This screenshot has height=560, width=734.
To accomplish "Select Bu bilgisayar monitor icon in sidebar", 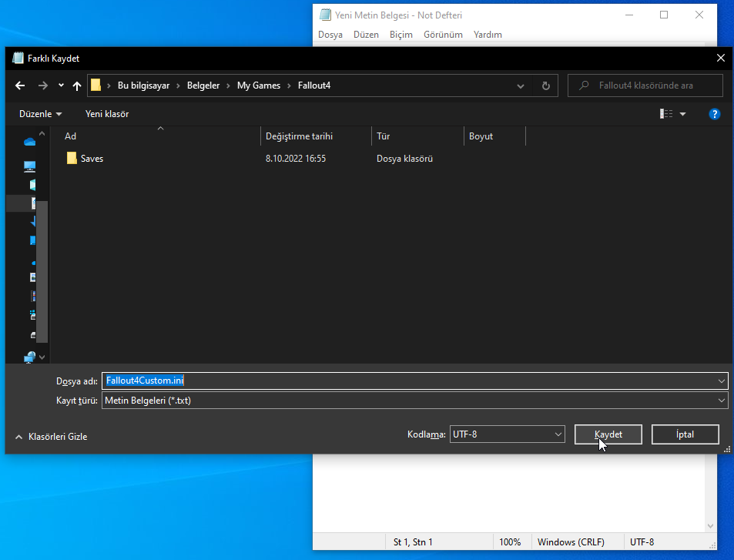I will pos(29,166).
